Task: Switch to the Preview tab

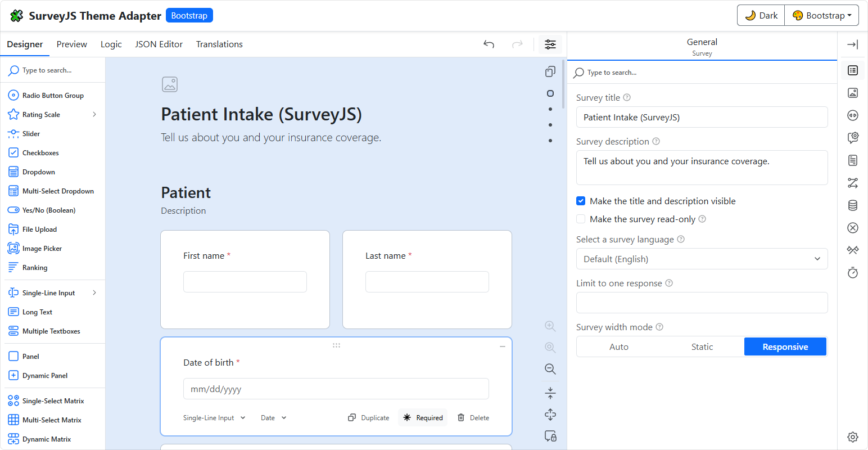Action: coord(72,44)
